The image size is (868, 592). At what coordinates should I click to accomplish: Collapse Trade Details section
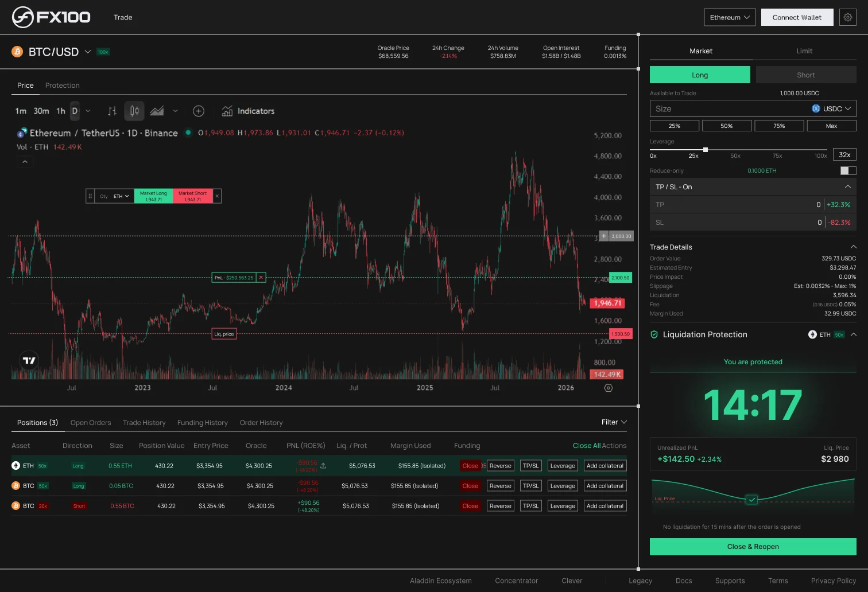coord(853,247)
